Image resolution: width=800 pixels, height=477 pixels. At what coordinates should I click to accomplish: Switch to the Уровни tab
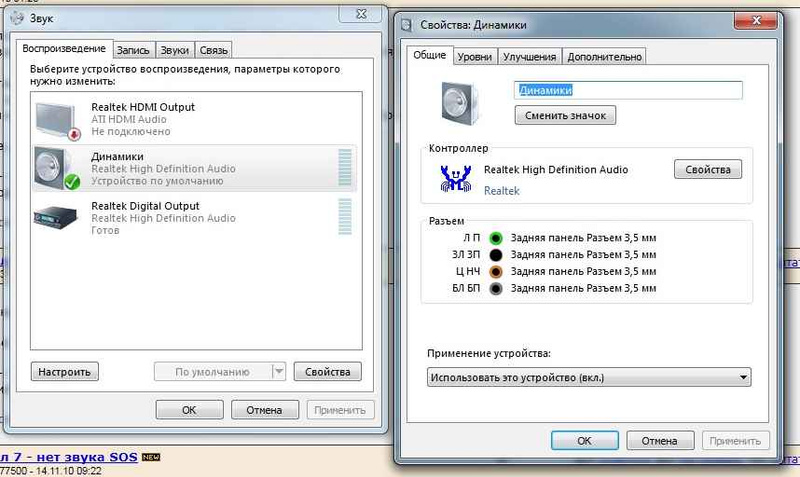click(474, 57)
